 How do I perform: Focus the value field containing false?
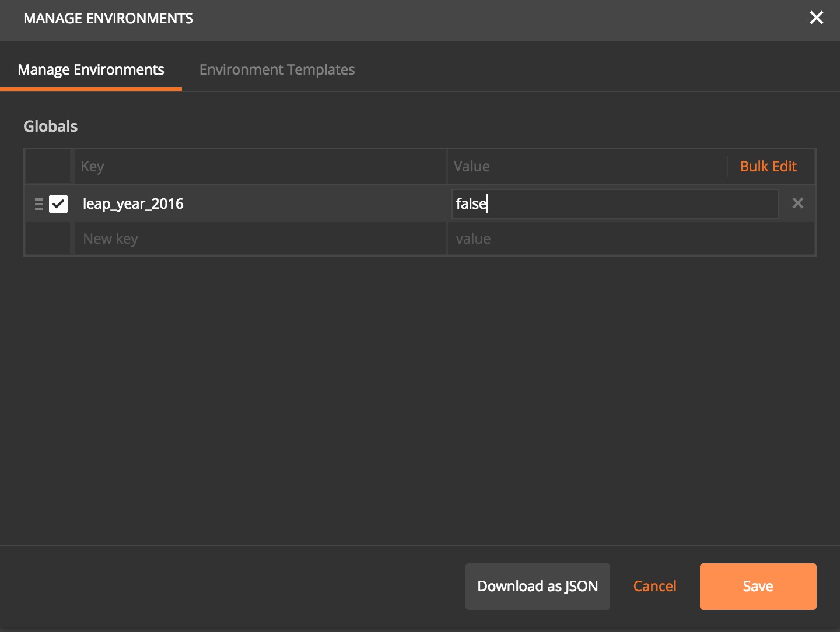click(x=615, y=204)
